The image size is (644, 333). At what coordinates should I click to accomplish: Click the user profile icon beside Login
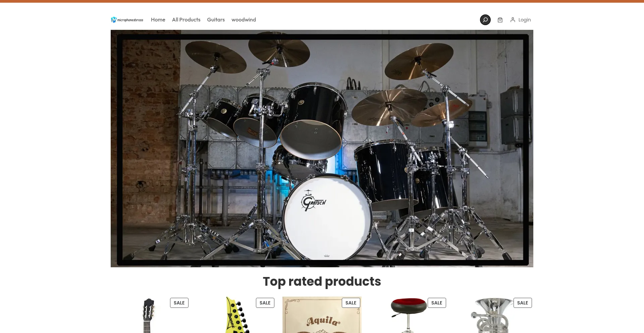[x=513, y=20]
